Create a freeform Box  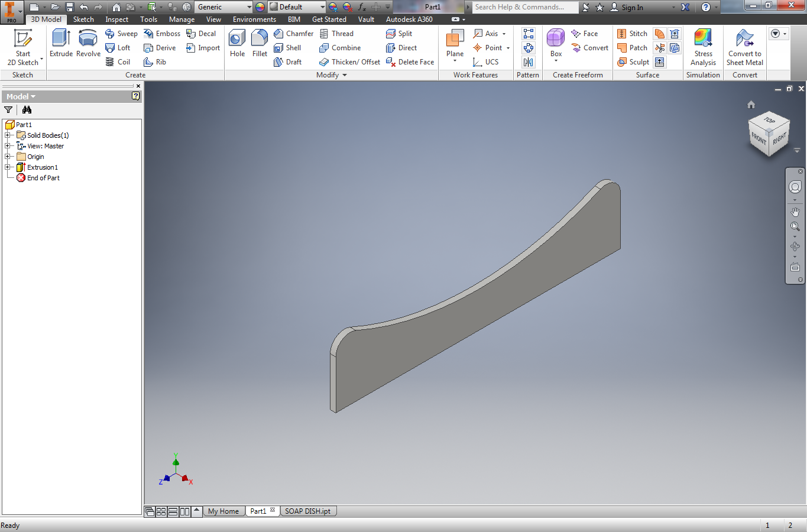tap(556, 44)
